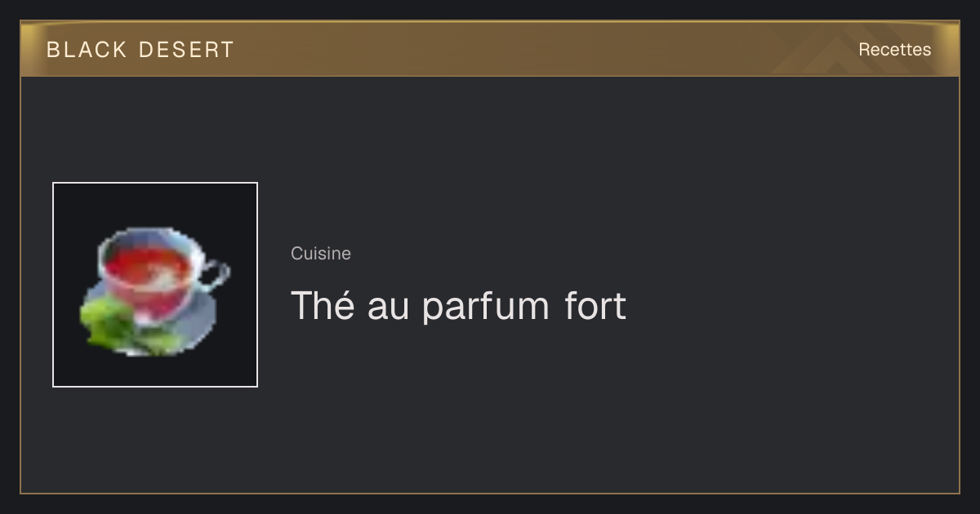Click the word au in the title
This screenshot has width=980, height=514.
388,308
